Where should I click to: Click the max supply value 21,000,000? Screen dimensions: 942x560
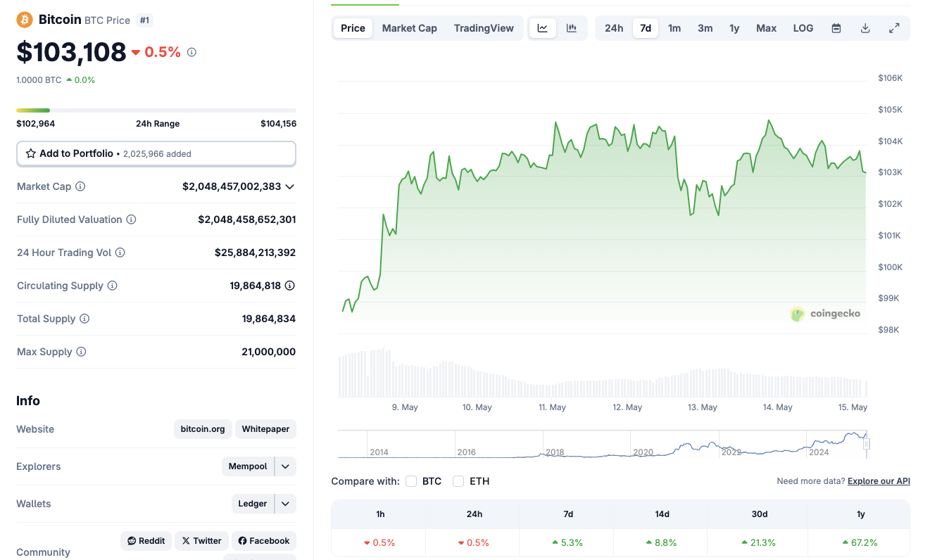tap(268, 352)
